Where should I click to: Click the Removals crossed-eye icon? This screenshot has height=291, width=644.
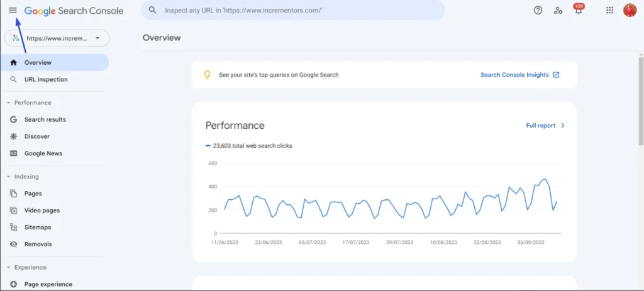point(14,244)
